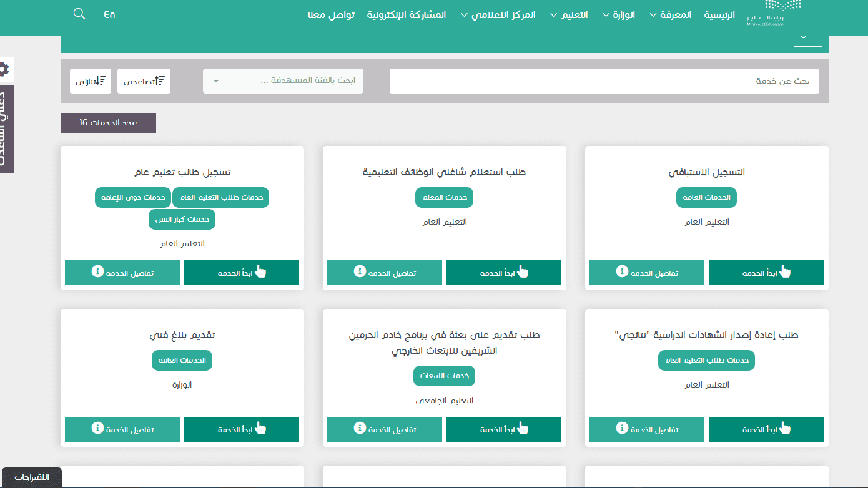Switch language to En
Screen dimensions: 868x488
pos(109,14)
